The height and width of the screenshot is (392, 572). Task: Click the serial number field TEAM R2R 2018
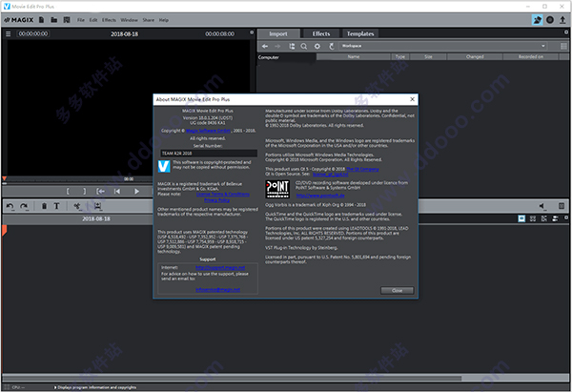209,154
